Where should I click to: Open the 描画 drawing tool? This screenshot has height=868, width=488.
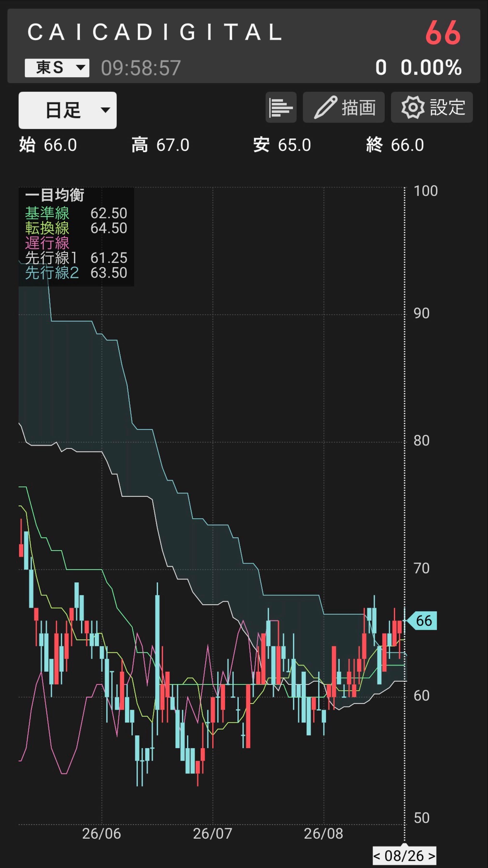[344, 107]
